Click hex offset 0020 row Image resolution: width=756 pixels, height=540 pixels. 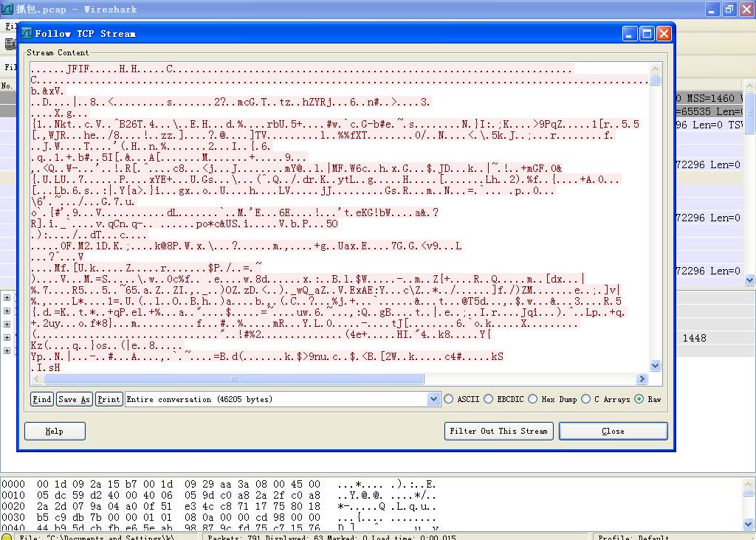pos(219,506)
